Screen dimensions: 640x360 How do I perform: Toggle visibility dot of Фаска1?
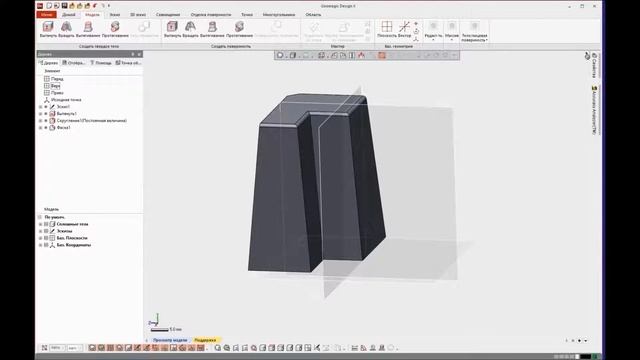click(46, 127)
